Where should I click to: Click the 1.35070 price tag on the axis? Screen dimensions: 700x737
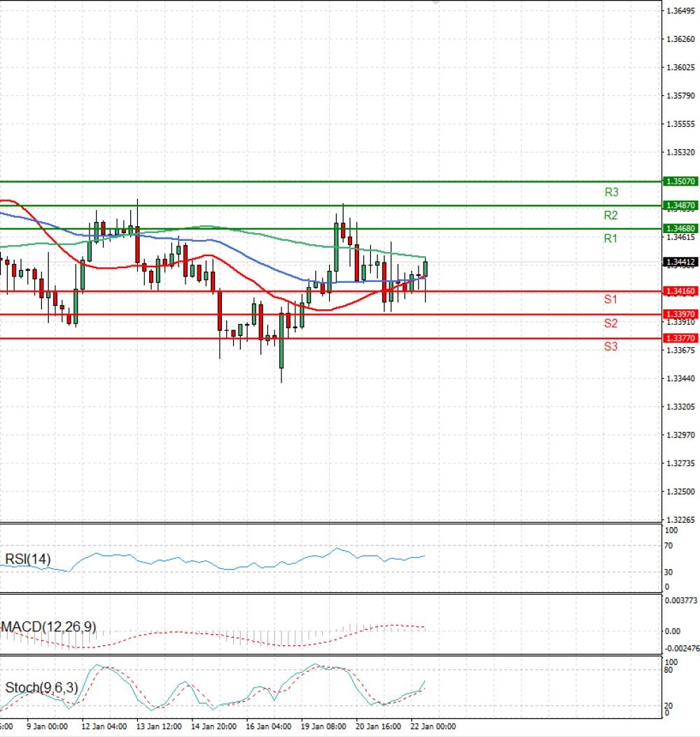pyautogui.click(x=680, y=181)
